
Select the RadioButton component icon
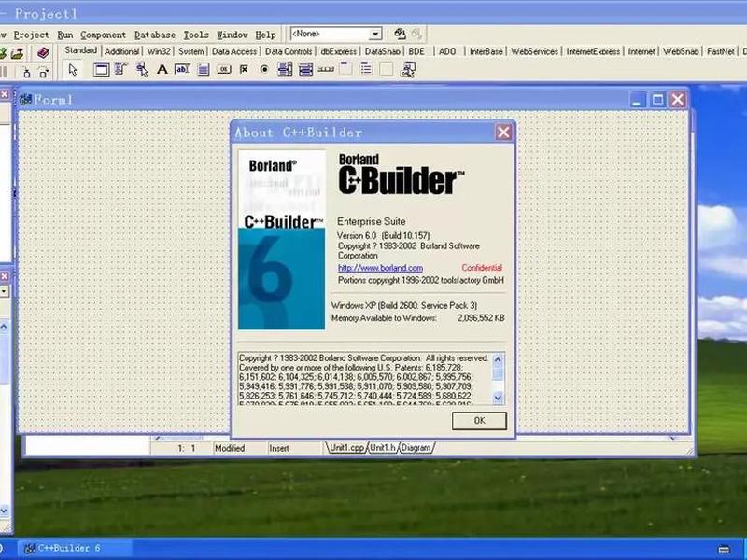[x=264, y=69]
